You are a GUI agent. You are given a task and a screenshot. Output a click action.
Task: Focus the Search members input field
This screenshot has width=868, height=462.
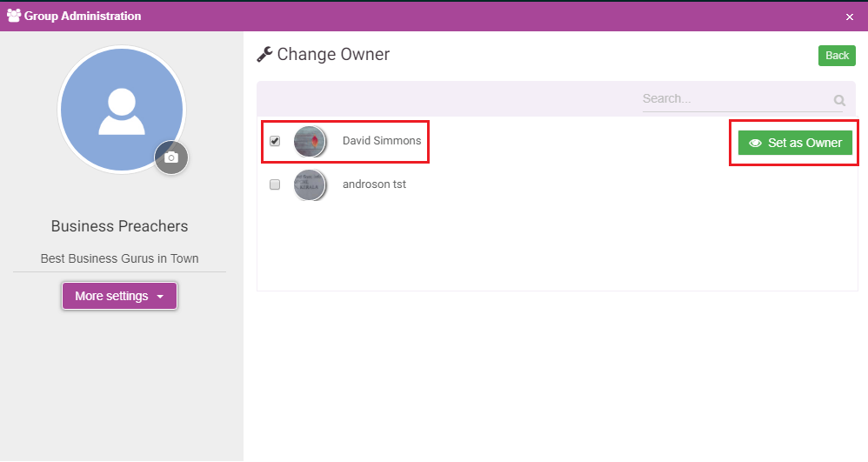pos(737,99)
